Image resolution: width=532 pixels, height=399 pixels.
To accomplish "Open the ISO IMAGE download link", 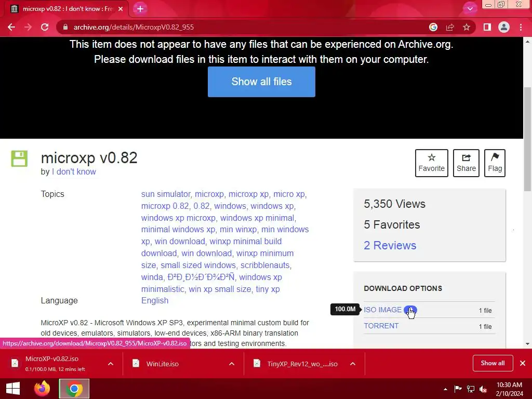I will click(382, 310).
